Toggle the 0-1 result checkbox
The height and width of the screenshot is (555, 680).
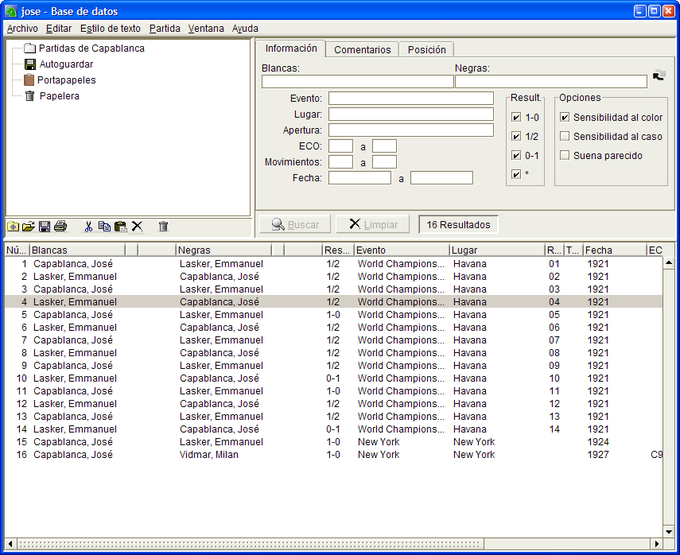point(516,155)
